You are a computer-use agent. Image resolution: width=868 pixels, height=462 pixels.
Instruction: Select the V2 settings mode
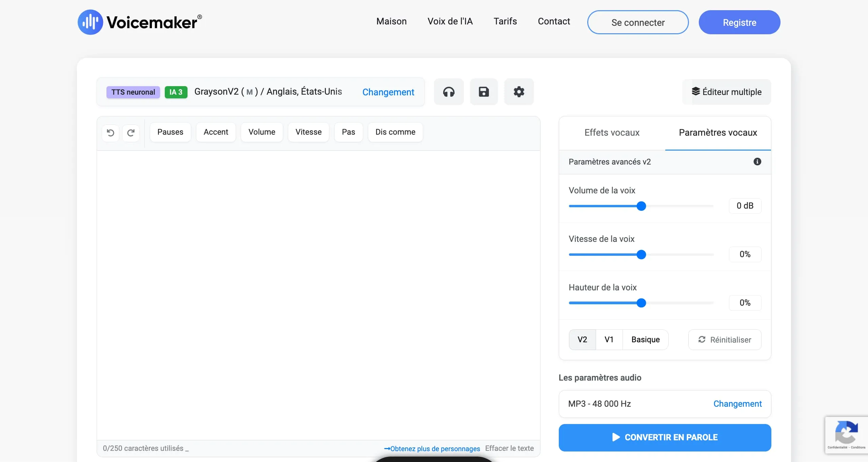point(582,339)
